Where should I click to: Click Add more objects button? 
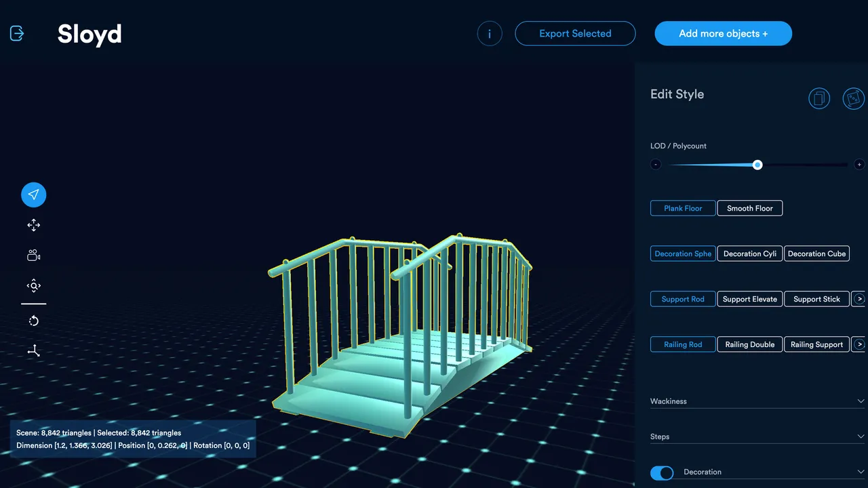pyautogui.click(x=723, y=33)
